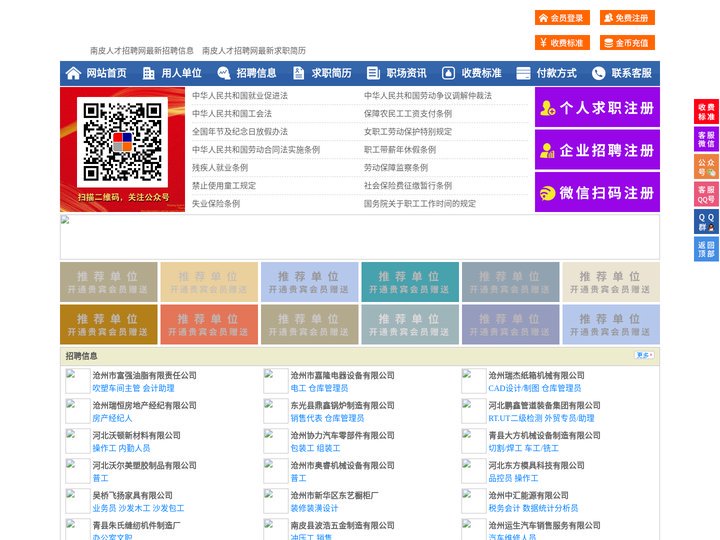Open the 职场资讯 menu item
The height and width of the screenshot is (540, 720).
point(406,73)
